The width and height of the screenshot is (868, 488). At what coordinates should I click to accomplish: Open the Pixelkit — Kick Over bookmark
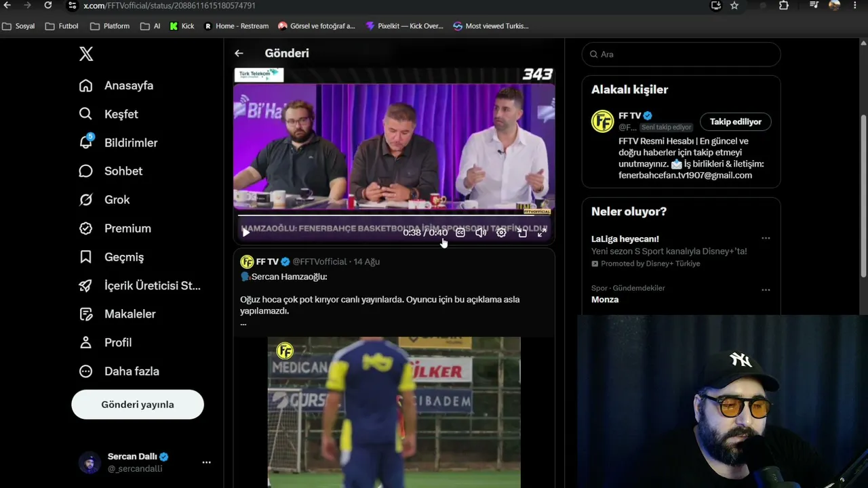pos(405,26)
